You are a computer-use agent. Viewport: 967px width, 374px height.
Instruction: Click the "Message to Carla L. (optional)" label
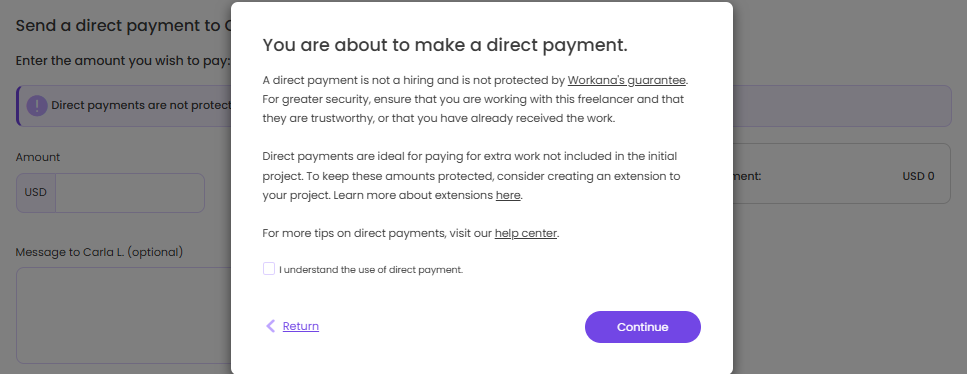[x=99, y=252]
